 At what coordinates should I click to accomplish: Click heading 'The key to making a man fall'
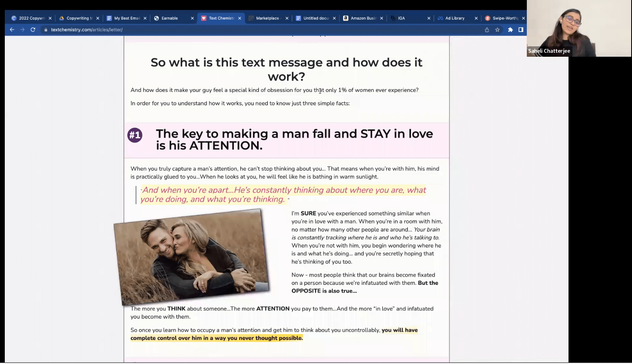tap(294, 139)
